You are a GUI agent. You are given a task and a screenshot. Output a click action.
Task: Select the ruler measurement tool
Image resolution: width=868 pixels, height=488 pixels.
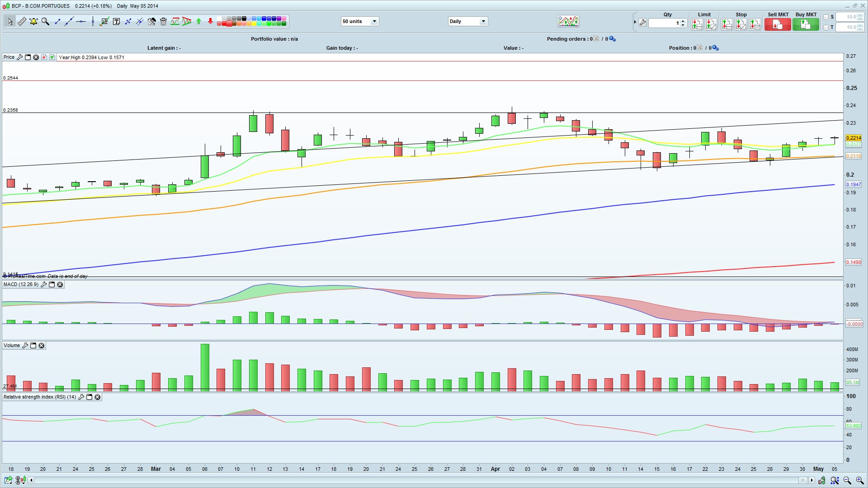click(22, 21)
